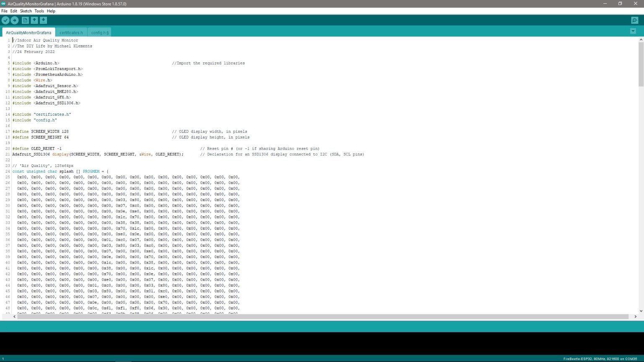Switch to the certificates.h tab

pos(71,33)
